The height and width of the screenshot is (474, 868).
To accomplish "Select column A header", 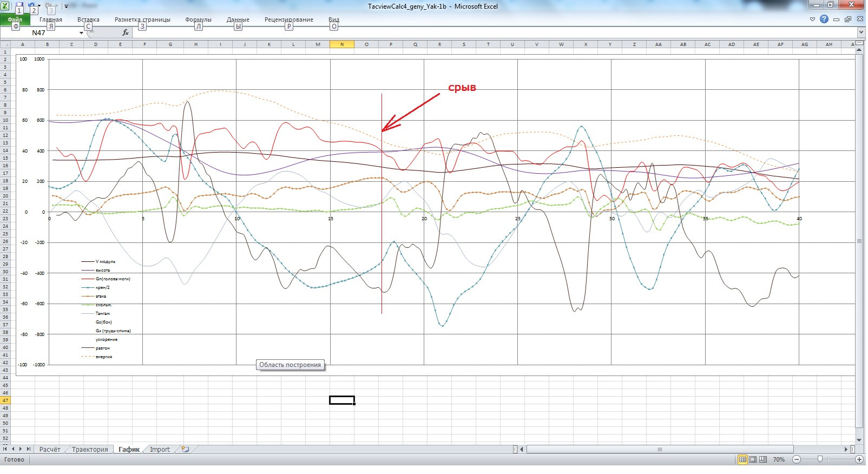I will point(23,44).
